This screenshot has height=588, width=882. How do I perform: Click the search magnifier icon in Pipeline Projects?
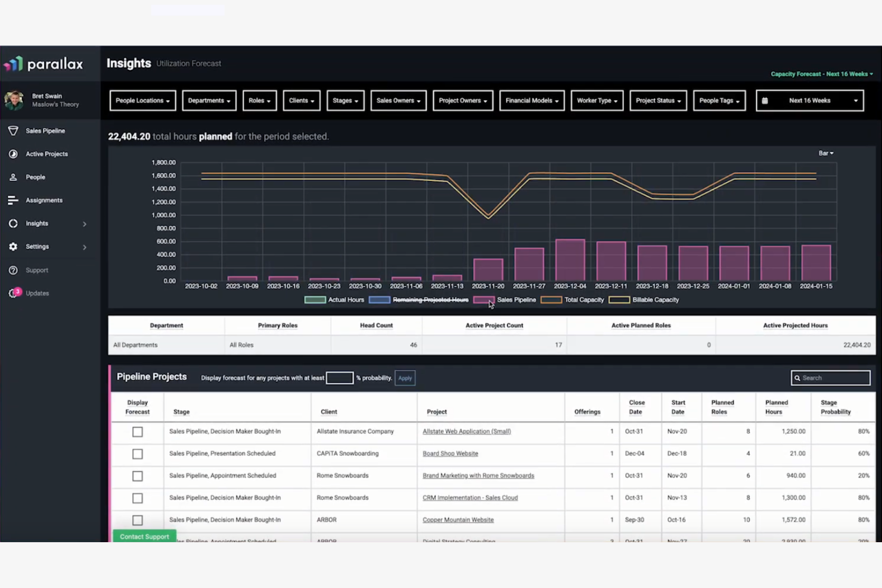[x=797, y=378]
